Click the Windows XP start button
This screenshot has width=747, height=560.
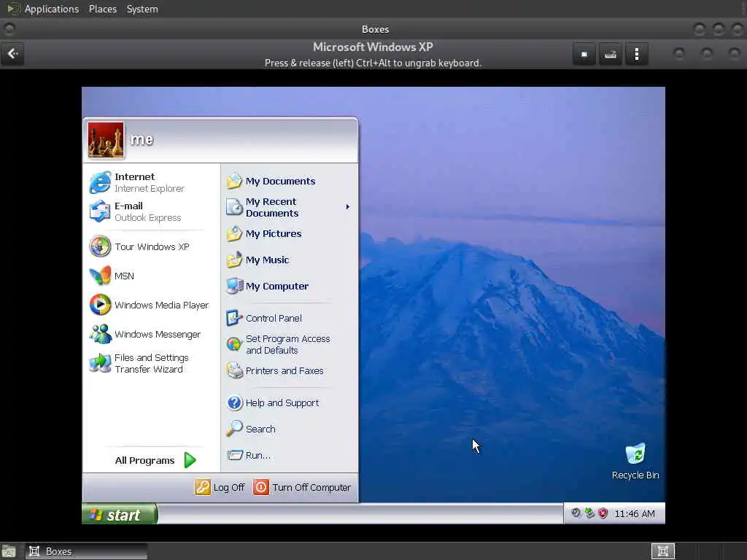click(119, 514)
